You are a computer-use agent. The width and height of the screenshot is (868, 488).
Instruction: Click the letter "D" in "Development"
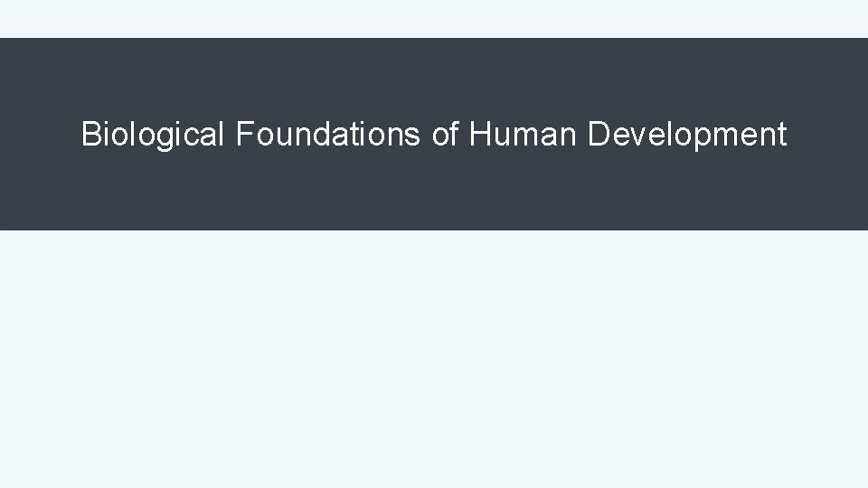[599, 134]
